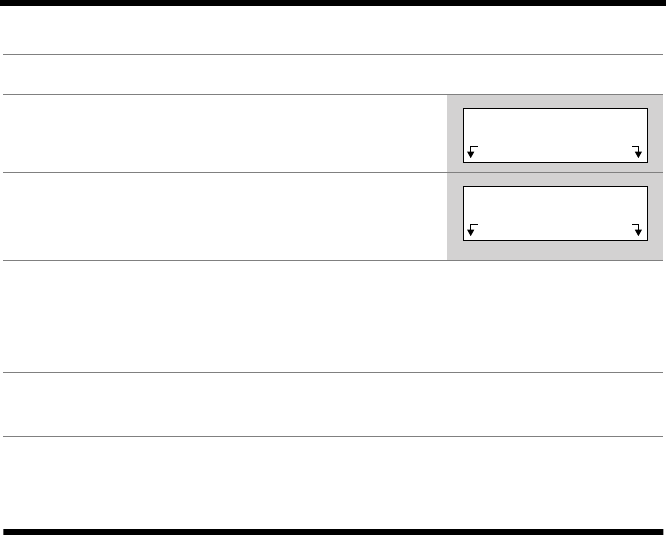Click the narrow blank row above the upper display box
This screenshot has height=535, width=666.
(x=333, y=75)
